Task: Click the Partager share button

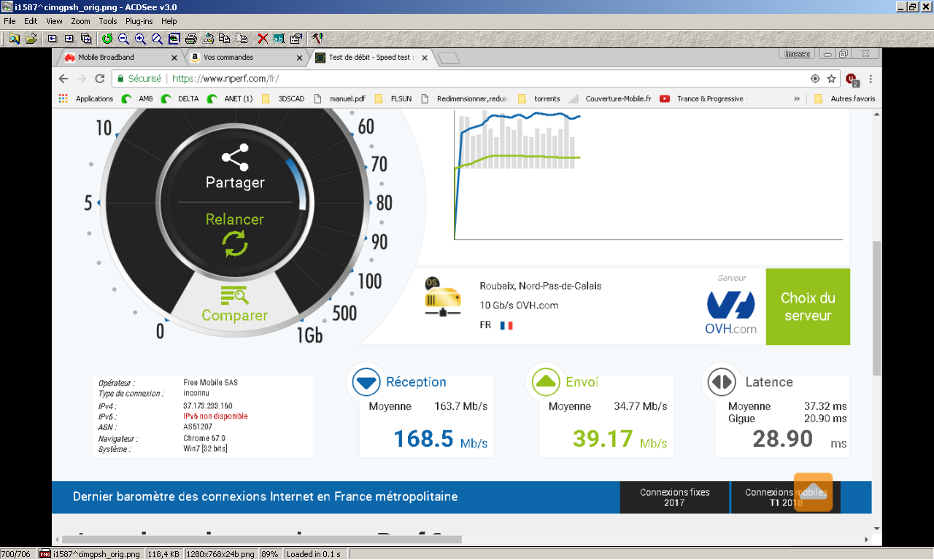Action: (x=235, y=168)
